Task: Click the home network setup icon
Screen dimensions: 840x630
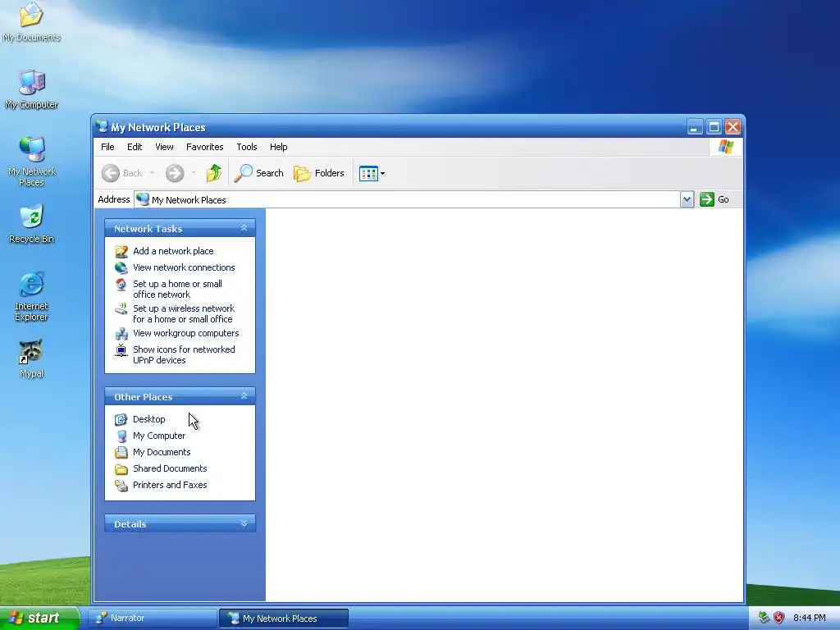Action: pos(121,285)
